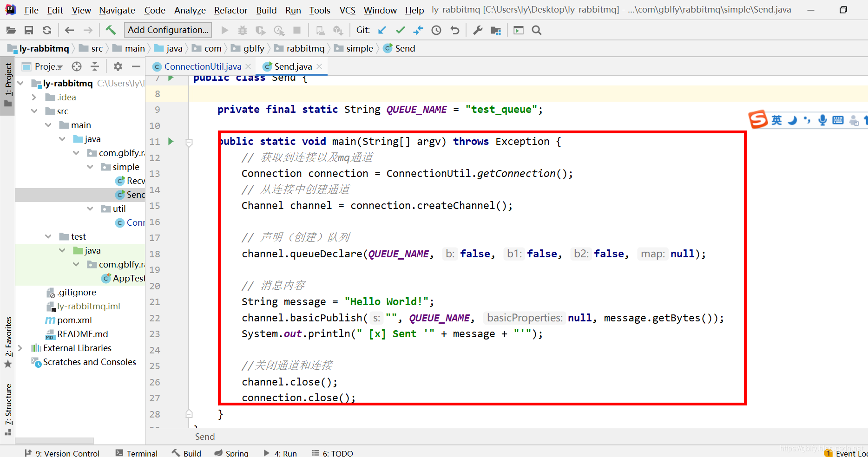This screenshot has width=868, height=457.
Task: Open Recv class in simple package
Action: (131, 181)
